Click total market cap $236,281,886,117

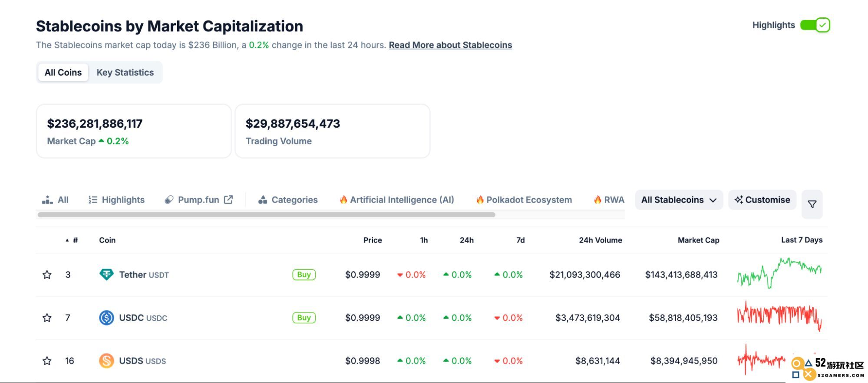coord(95,124)
